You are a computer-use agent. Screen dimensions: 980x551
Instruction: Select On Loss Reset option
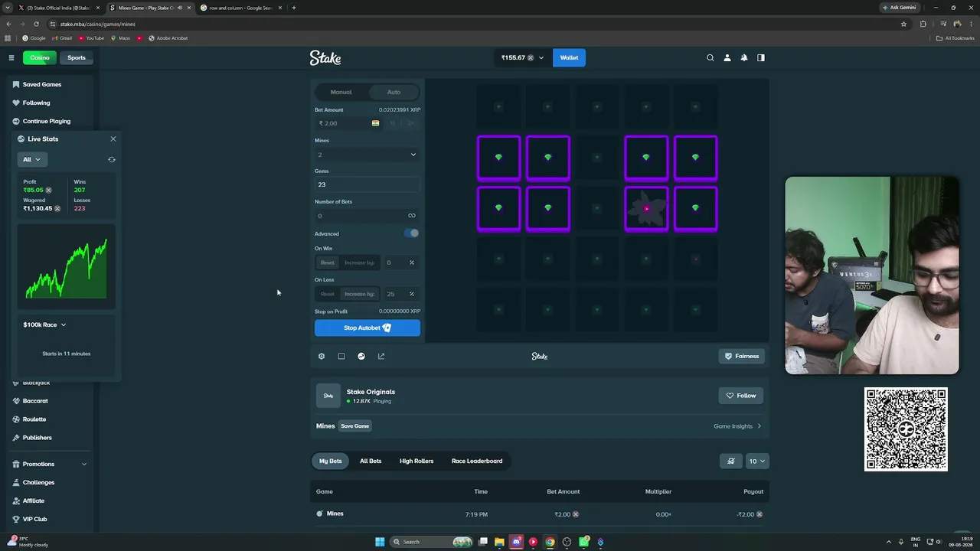pos(327,294)
